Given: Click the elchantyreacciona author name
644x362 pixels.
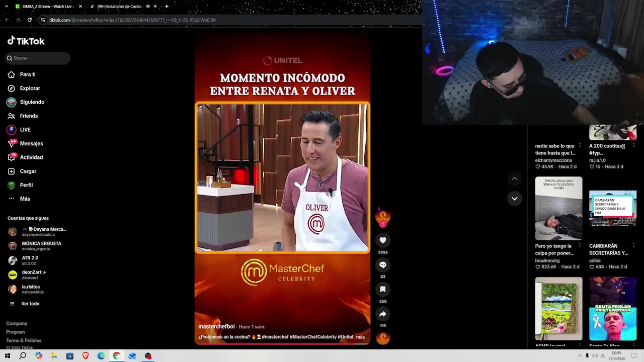Looking at the screenshot, I should click(x=553, y=160).
